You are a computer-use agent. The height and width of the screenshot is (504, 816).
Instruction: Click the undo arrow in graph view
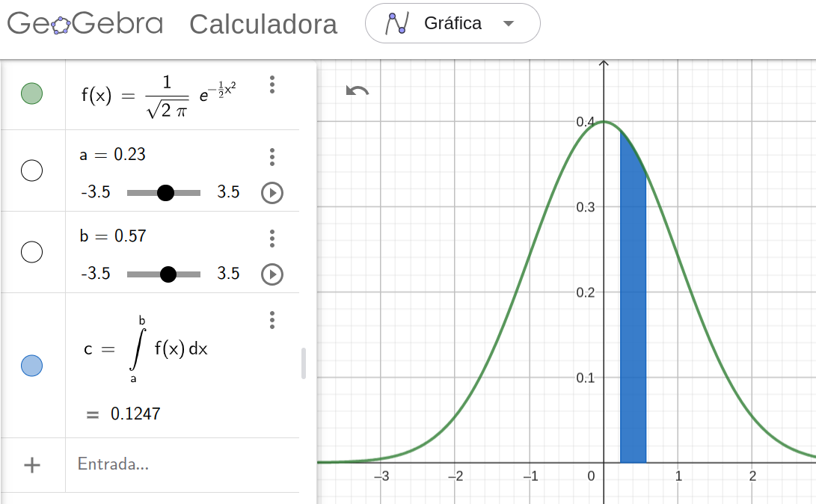[357, 91]
